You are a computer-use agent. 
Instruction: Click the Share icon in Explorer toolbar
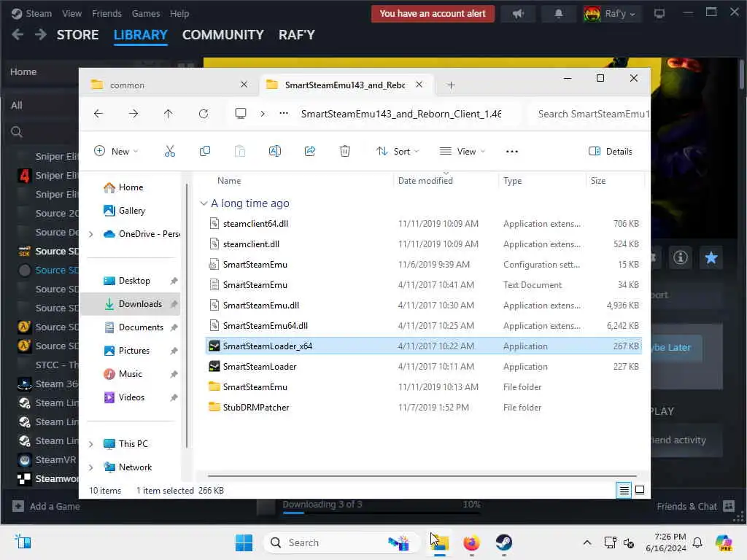point(309,152)
